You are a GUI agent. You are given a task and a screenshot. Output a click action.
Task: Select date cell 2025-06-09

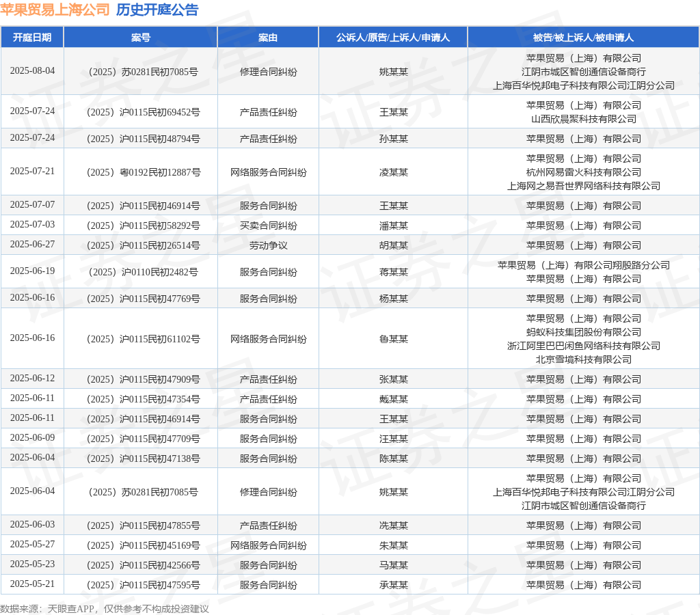32,438
